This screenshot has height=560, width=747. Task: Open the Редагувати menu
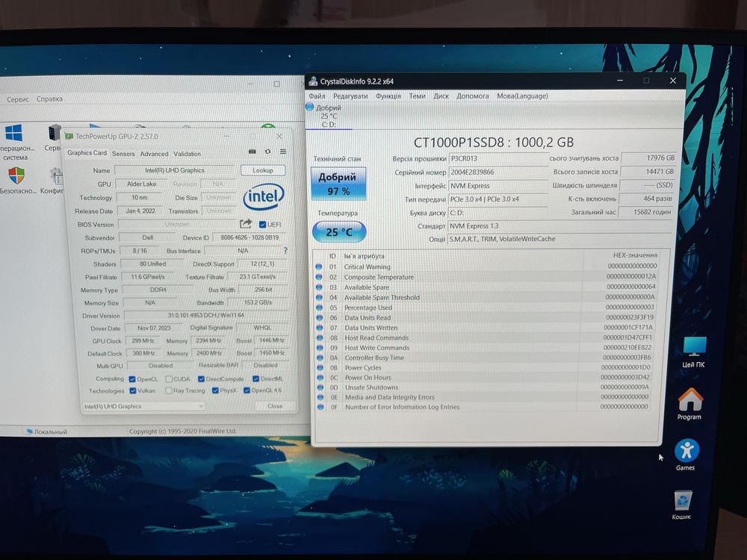pyautogui.click(x=350, y=96)
